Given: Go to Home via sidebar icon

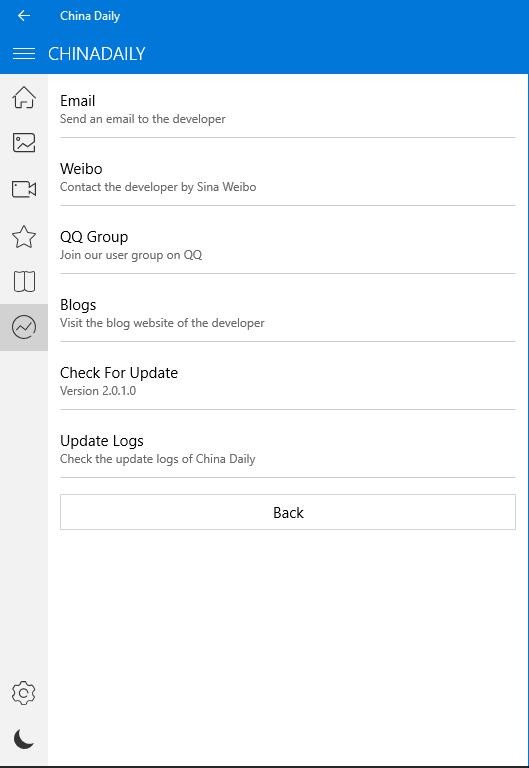Looking at the screenshot, I should click(24, 97).
